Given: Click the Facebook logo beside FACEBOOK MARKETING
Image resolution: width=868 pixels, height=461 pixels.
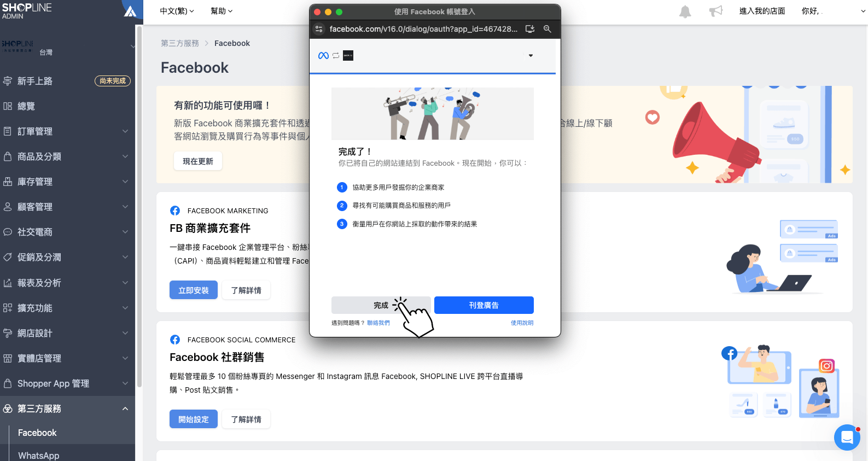Looking at the screenshot, I should click(175, 211).
